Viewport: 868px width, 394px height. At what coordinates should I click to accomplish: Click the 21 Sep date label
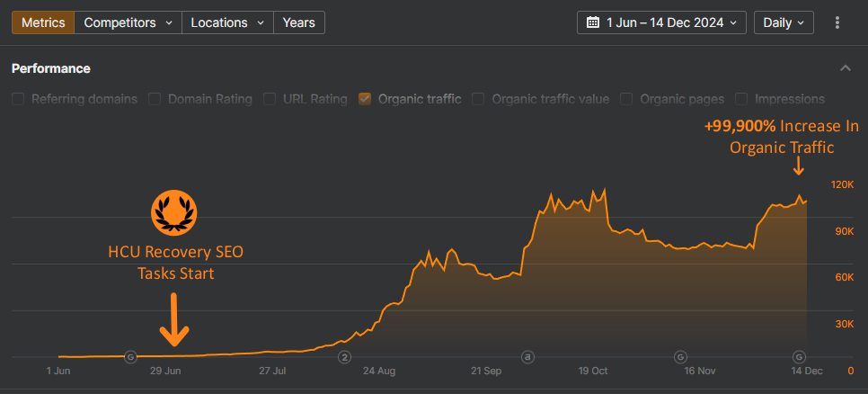(485, 371)
